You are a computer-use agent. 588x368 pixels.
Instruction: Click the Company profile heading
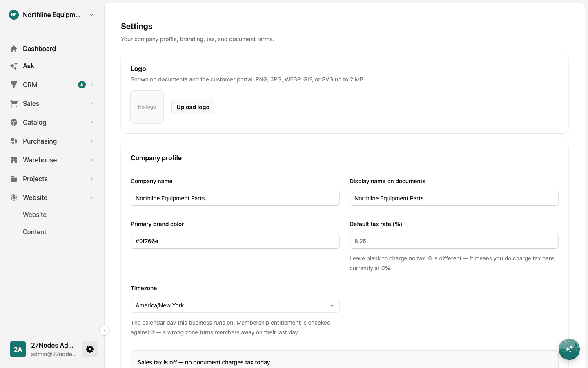(156, 158)
